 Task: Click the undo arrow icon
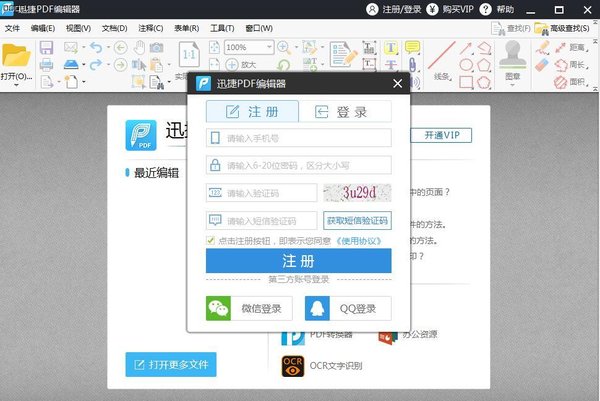tap(96, 47)
